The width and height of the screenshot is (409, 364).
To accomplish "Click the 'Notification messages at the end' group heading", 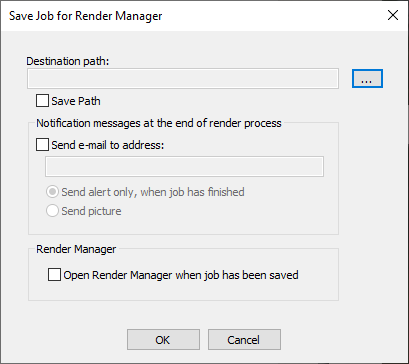I will pos(159,123).
